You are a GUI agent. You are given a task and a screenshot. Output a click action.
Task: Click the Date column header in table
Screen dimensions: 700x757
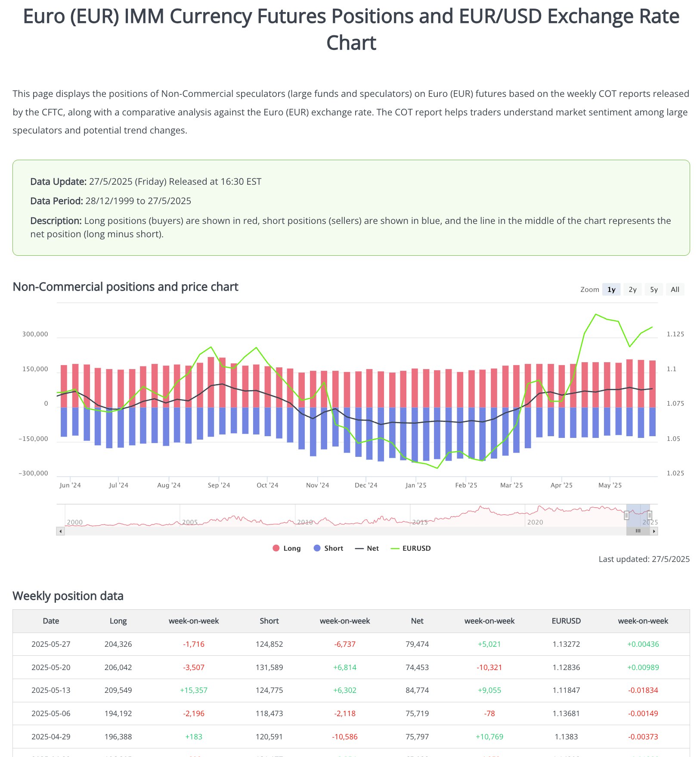(51, 621)
